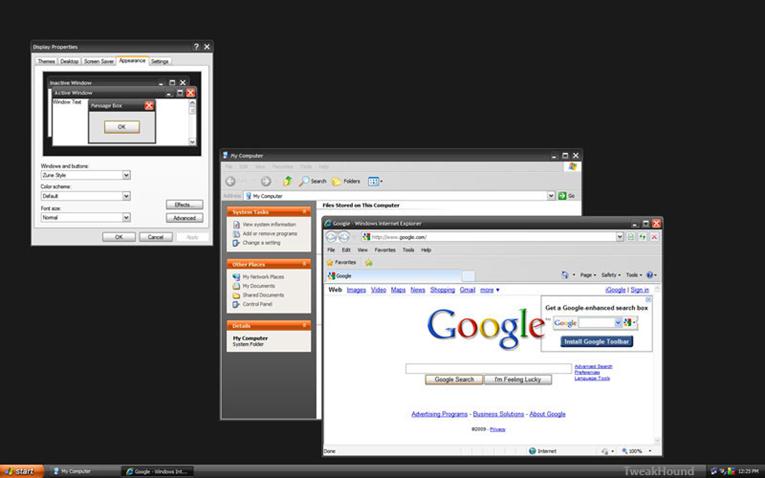
Task: Open the Images link on Google
Action: pyautogui.click(x=356, y=290)
